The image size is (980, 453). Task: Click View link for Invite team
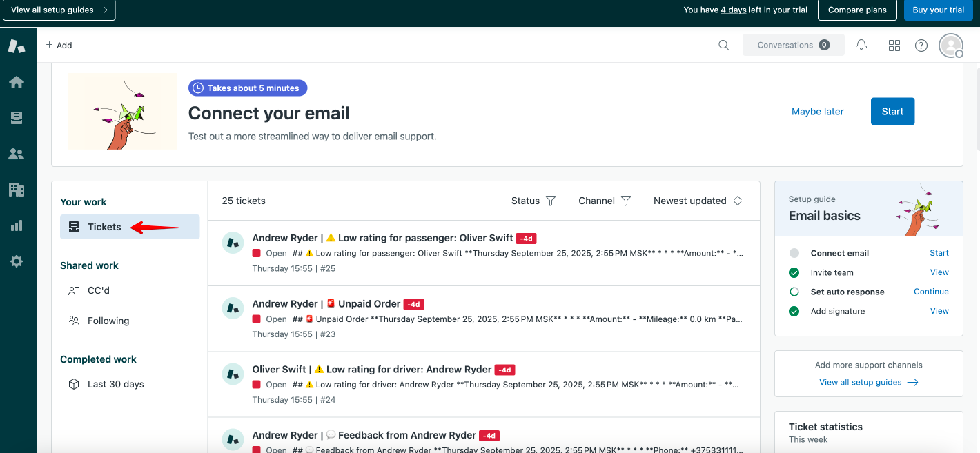pos(939,272)
